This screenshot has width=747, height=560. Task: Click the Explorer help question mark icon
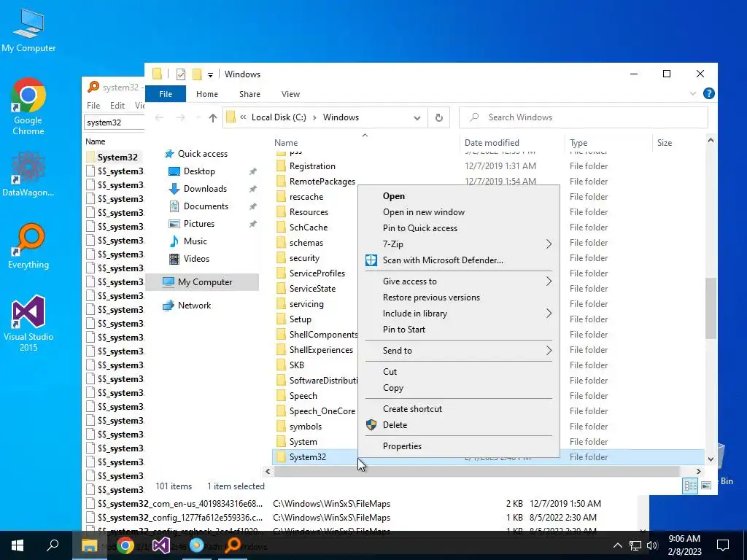[708, 93]
